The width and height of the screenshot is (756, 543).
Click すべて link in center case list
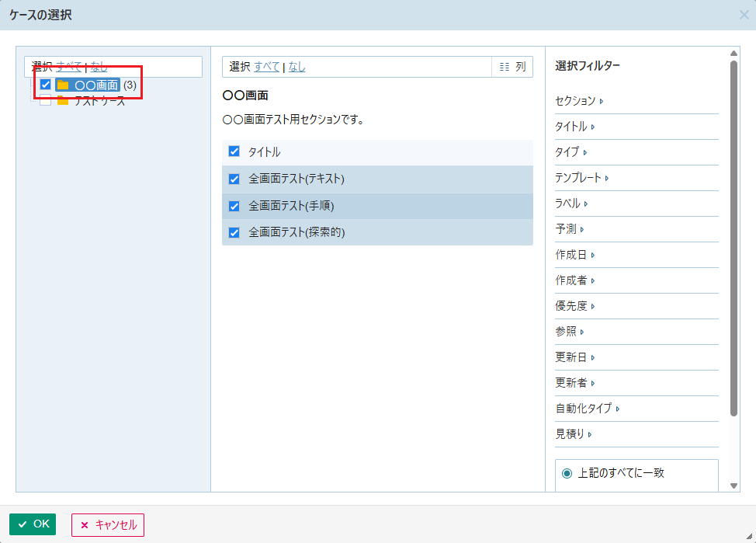[x=266, y=67]
